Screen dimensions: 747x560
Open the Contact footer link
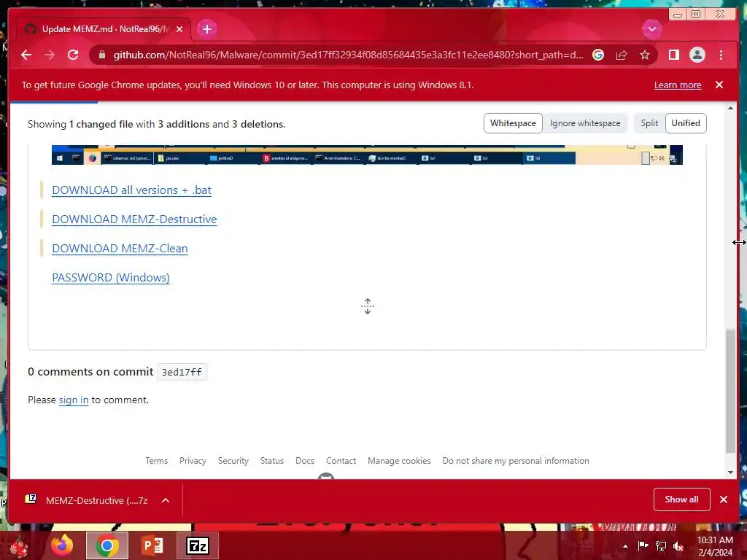click(341, 461)
